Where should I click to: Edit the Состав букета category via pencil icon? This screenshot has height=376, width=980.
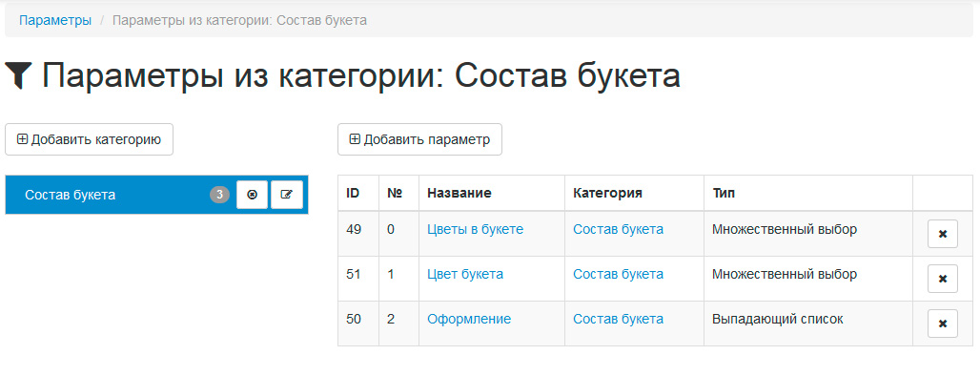[x=287, y=195]
